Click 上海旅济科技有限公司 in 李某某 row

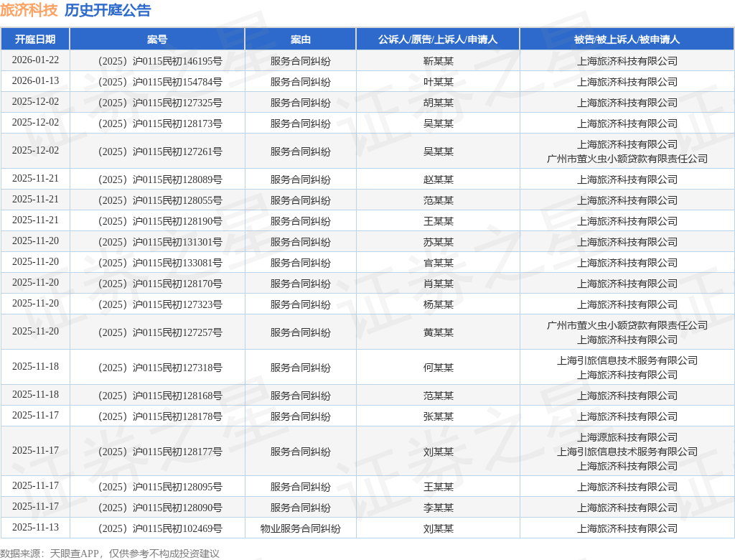[x=627, y=508]
